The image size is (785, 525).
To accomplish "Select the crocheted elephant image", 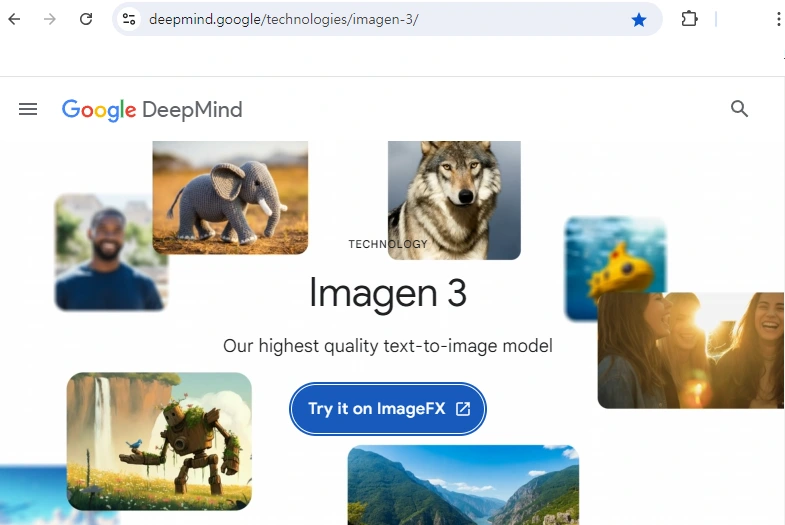I will point(230,198).
